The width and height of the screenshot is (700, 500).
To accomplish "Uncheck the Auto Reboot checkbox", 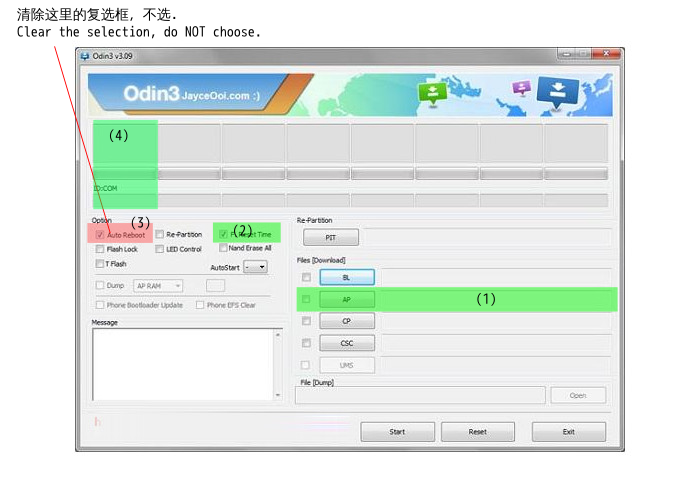I will [100, 235].
